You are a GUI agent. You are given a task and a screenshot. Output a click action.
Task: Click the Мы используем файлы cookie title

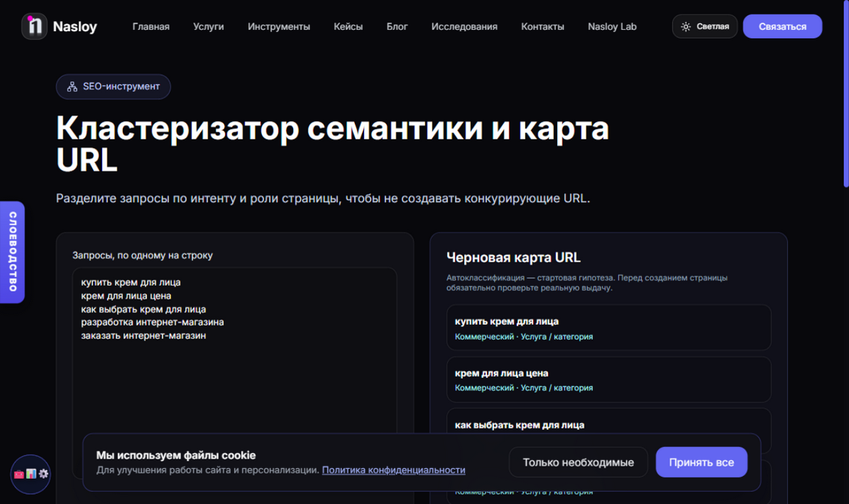coord(176,456)
